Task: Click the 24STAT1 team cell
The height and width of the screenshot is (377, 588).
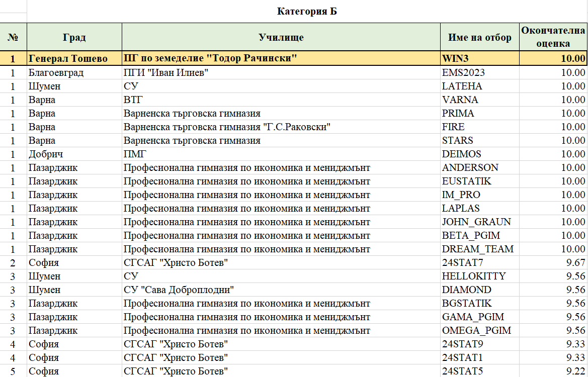Action: (480, 357)
